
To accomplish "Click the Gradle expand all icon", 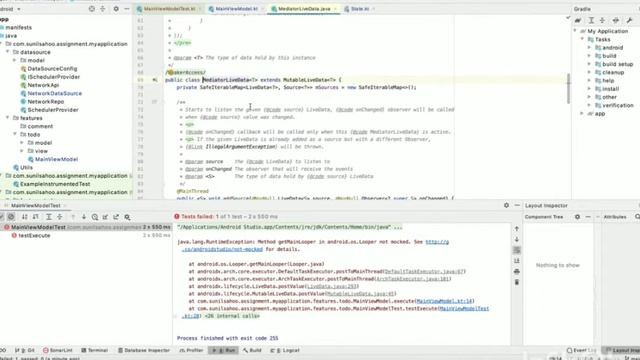I will (591, 20).
